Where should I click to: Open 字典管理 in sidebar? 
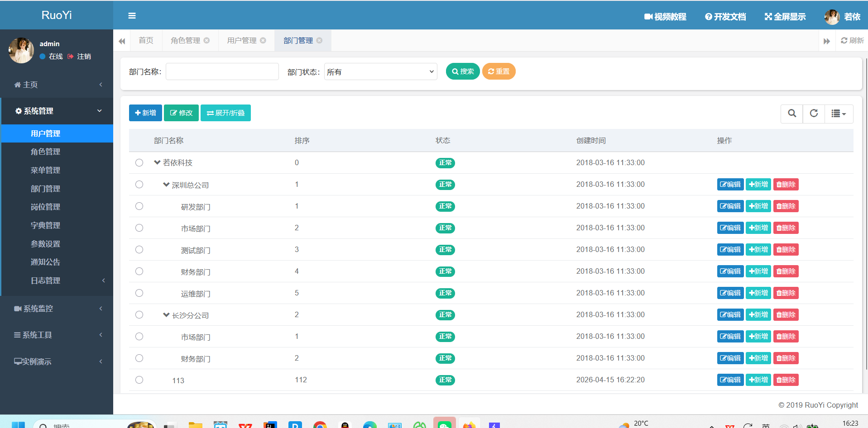point(57,225)
